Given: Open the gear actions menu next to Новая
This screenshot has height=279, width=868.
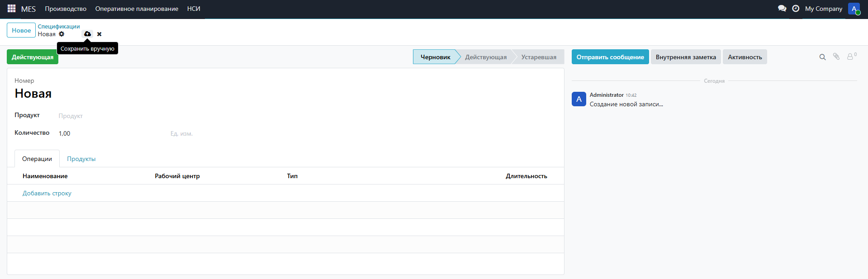Looking at the screenshot, I should pos(62,34).
